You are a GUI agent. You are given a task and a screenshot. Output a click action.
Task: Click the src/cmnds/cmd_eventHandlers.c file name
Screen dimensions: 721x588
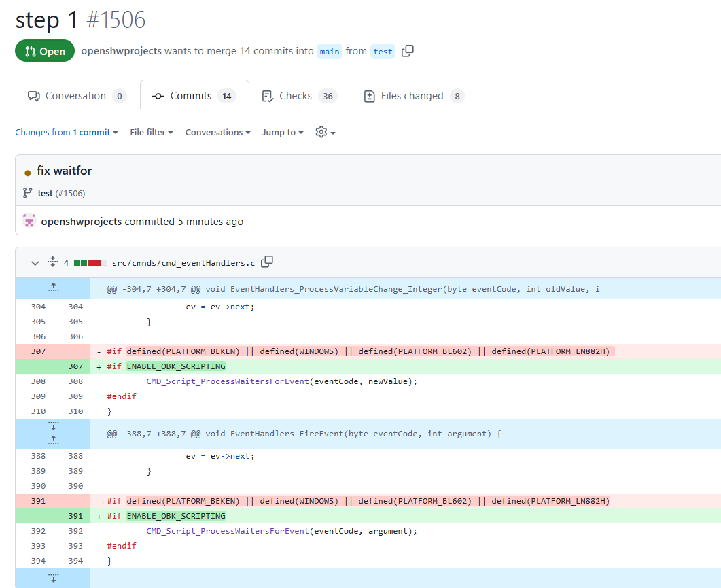coord(183,263)
